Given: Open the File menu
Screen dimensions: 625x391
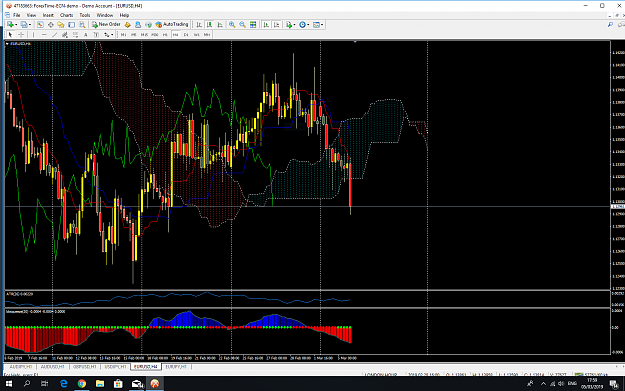Looking at the screenshot, I should point(16,15).
